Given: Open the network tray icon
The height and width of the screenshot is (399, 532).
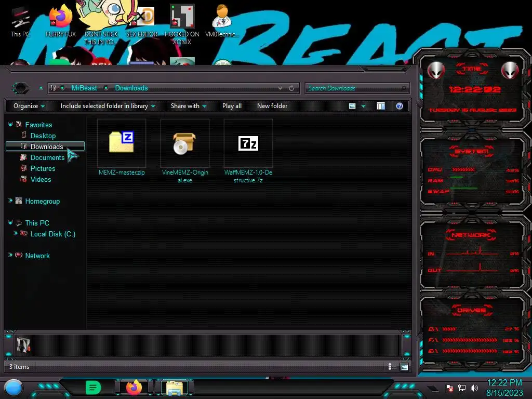Looking at the screenshot, I should (461, 388).
